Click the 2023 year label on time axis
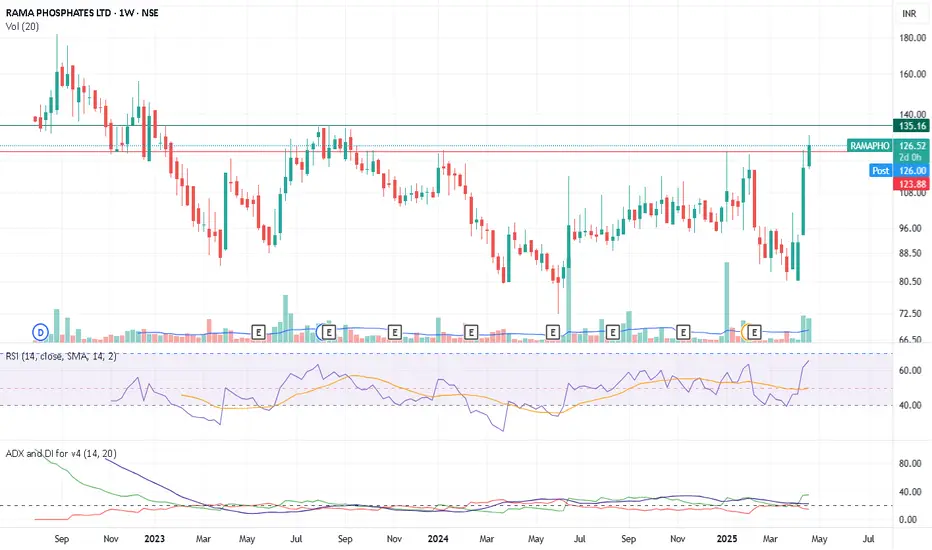The width and height of the screenshot is (932, 550). 154,539
